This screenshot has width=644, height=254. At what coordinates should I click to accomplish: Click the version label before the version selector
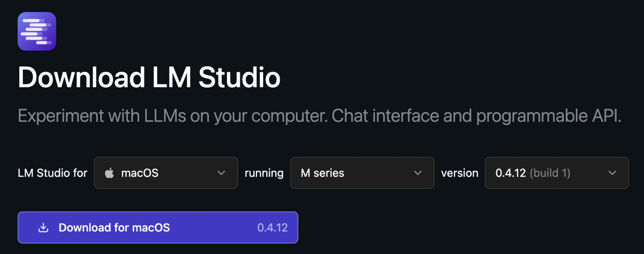tap(460, 173)
